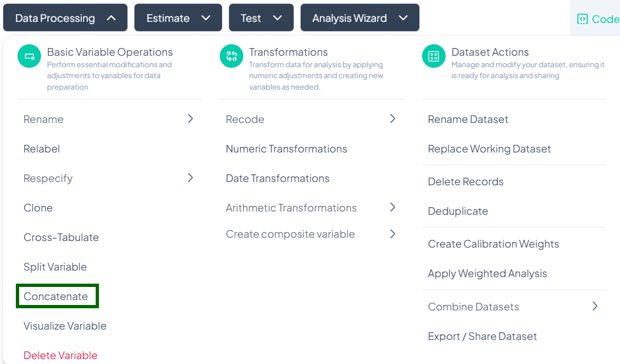Image resolution: width=620 pixels, height=364 pixels.
Task: Choose Delete Variable from the menu
Action: click(60, 355)
